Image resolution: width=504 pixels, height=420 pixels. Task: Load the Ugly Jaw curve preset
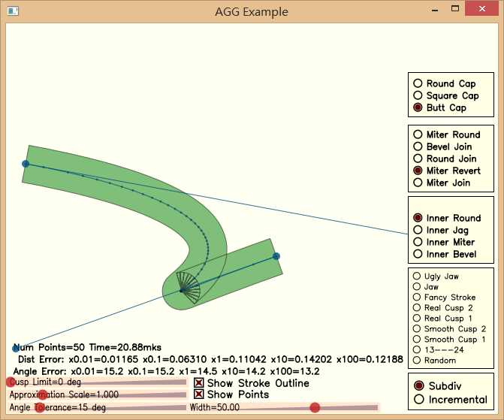coord(436,276)
